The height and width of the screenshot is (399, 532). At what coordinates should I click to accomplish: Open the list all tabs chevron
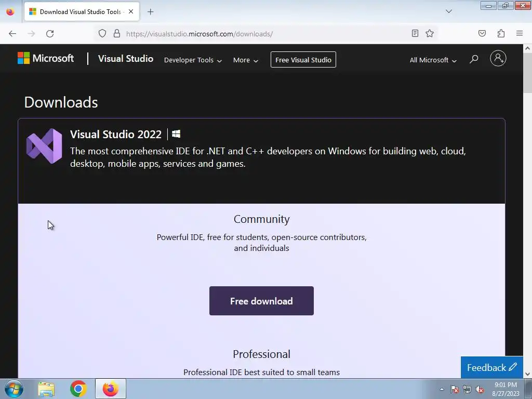[448, 11]
